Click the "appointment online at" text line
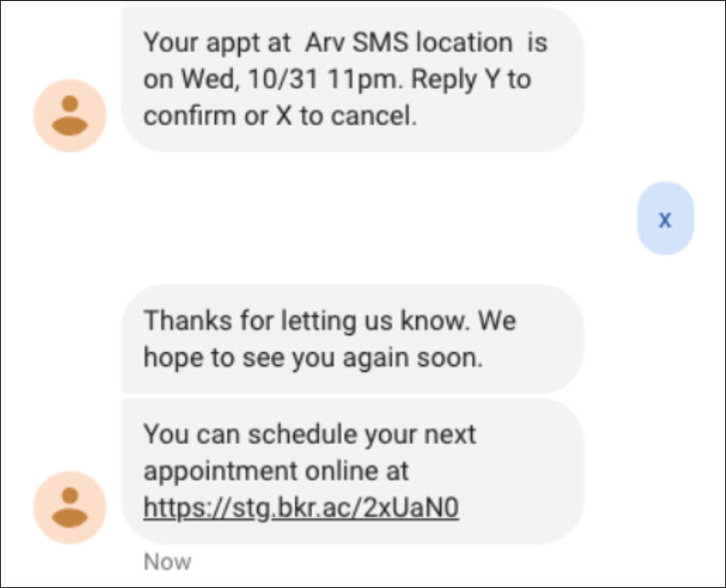Image resolution: width=726 pixels, height=588 pixels. pyautogui.click(x=276, y=471)
